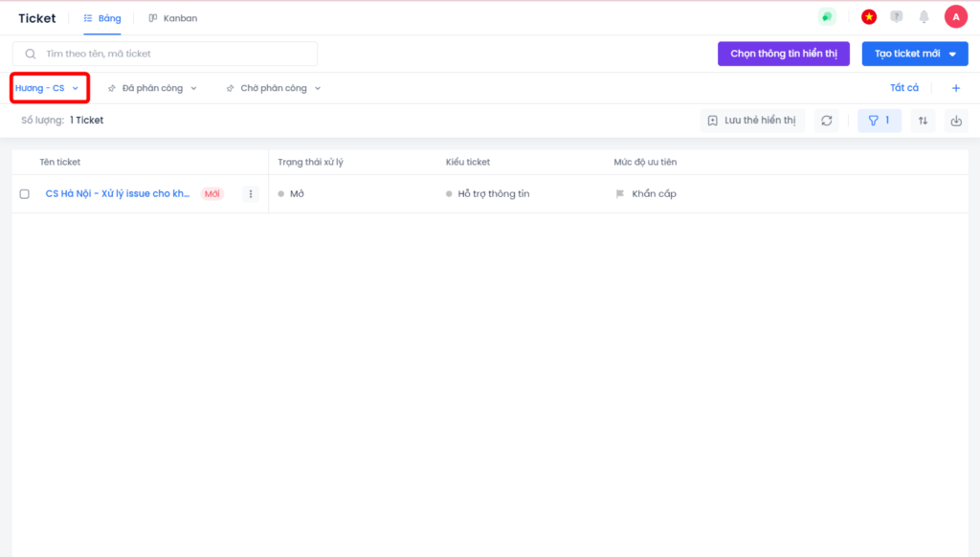Click the Mới badge on the ticket

tap(212, 193)
